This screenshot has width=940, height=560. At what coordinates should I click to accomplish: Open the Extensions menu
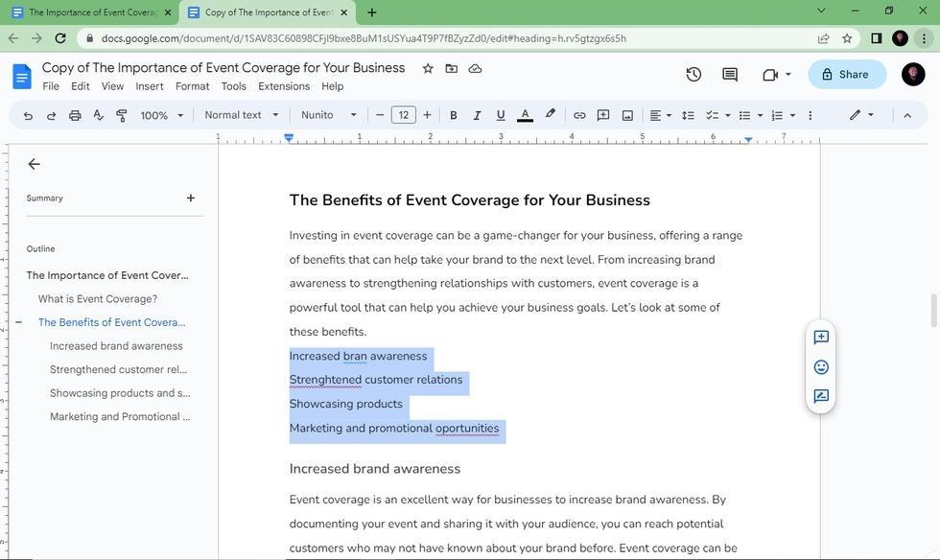click(284, 86)
